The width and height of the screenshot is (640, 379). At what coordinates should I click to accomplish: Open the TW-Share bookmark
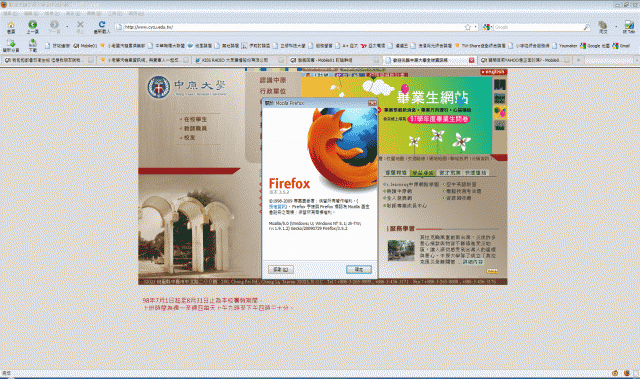480,46
